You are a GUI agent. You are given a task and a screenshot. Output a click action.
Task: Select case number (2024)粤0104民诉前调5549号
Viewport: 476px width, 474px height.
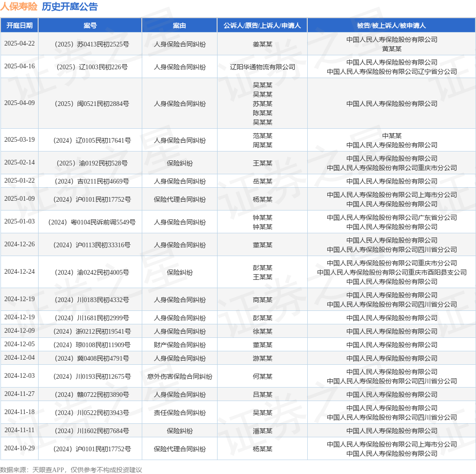pos(90,222)
